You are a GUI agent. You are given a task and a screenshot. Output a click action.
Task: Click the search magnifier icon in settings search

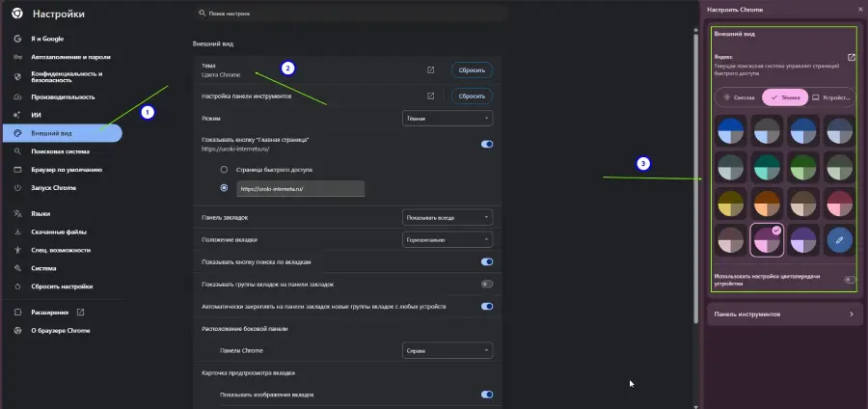[x=203, y=13]
